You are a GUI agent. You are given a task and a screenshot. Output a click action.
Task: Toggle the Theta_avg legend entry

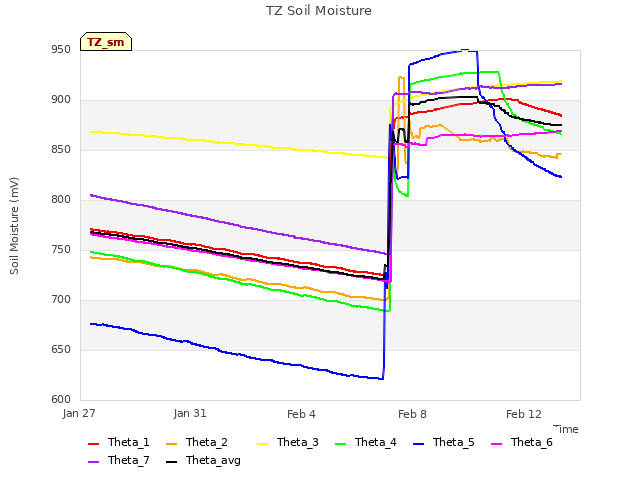coord(203,460)
